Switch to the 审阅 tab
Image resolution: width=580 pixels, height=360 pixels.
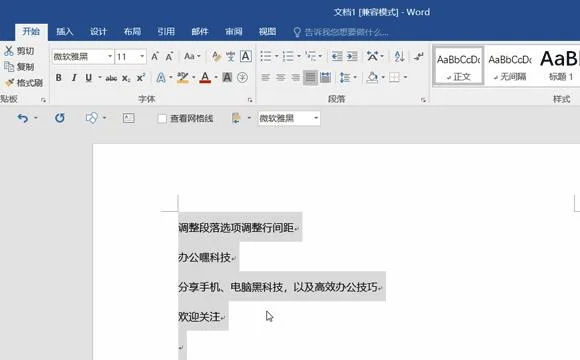(234, 32)
